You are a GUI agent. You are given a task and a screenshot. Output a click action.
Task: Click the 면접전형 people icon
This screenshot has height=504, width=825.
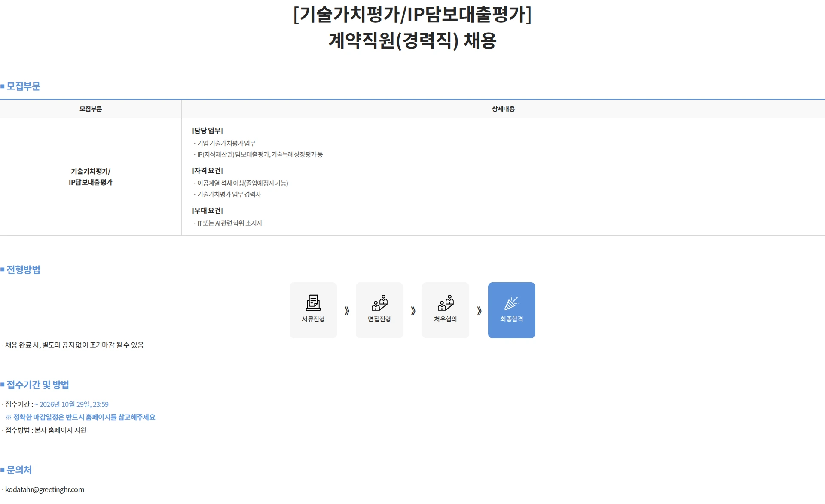tap(379, 302)
